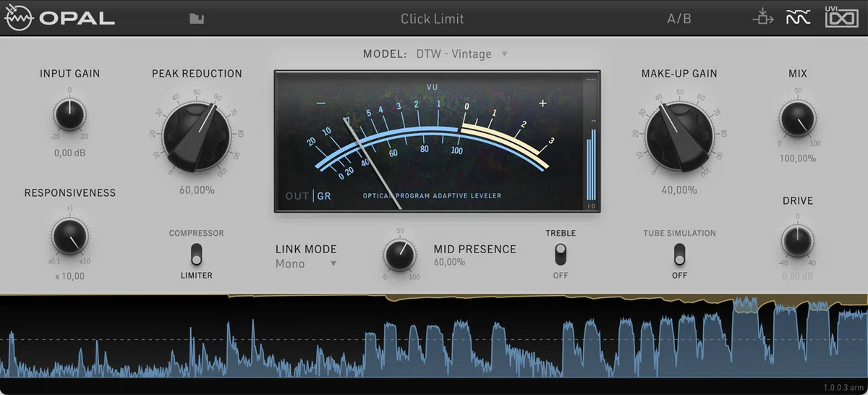The image size is (868, 395).
Task: Click the Input Gain knob
Action: [x=69, y=115]
